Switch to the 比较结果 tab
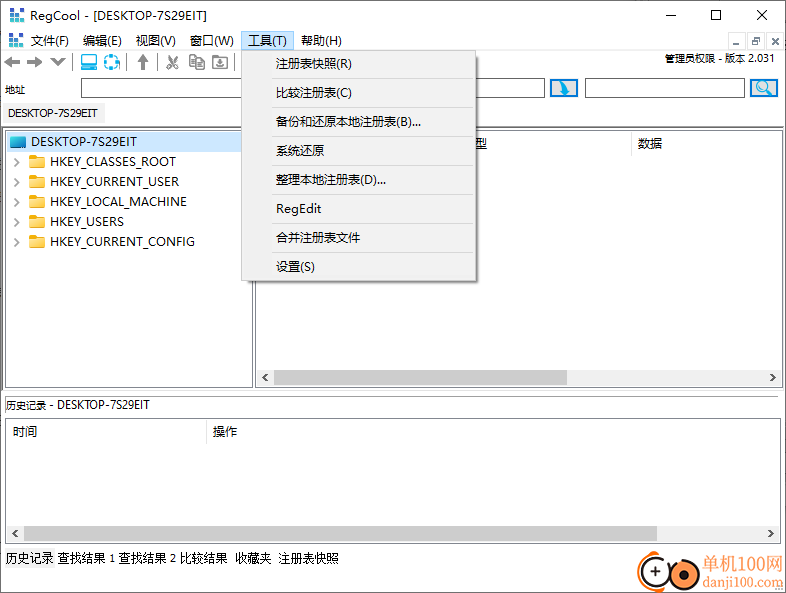Viewport: 786px width, 593px height. 204,558
